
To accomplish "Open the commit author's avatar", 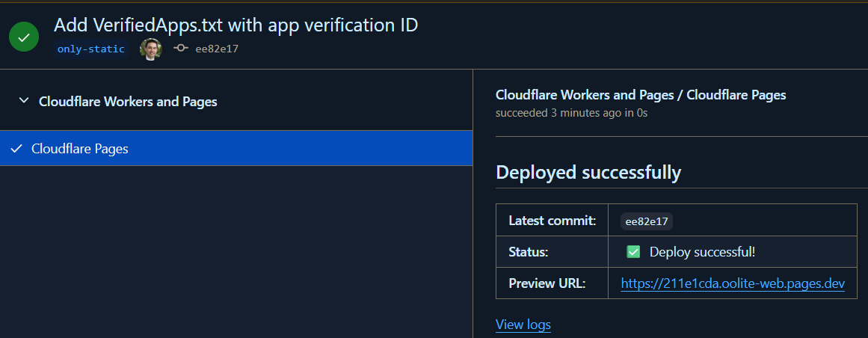I will click(150, 49).
